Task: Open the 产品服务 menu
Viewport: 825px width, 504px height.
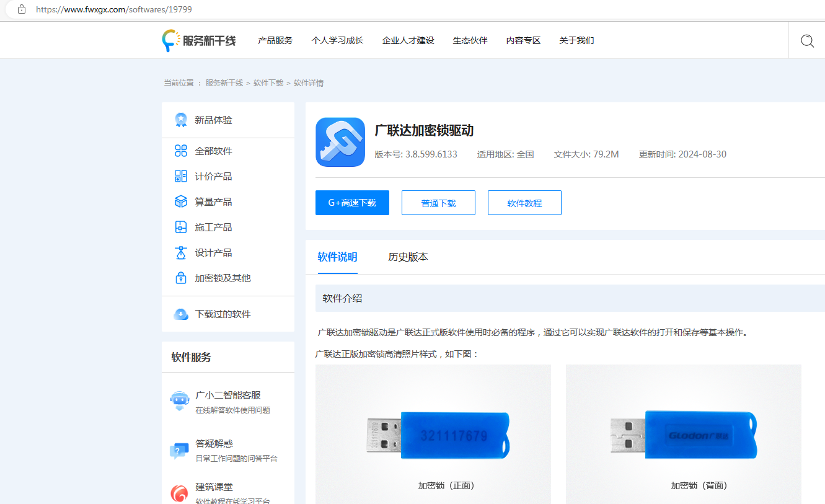Action: 275,40
